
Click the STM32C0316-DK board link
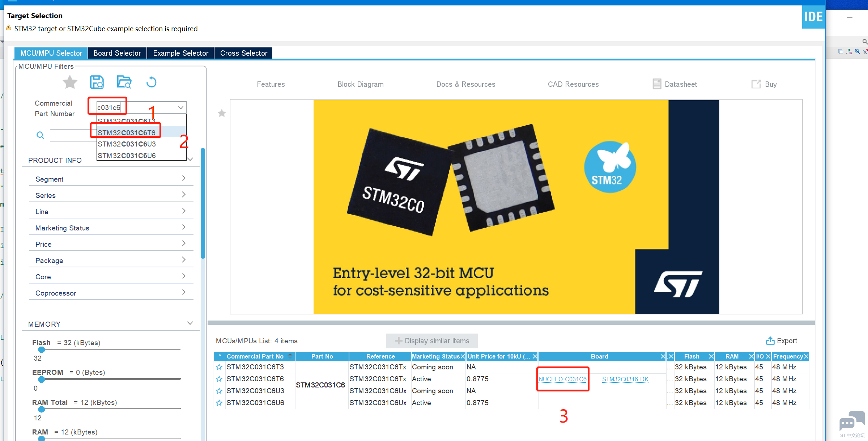(625, 379)
